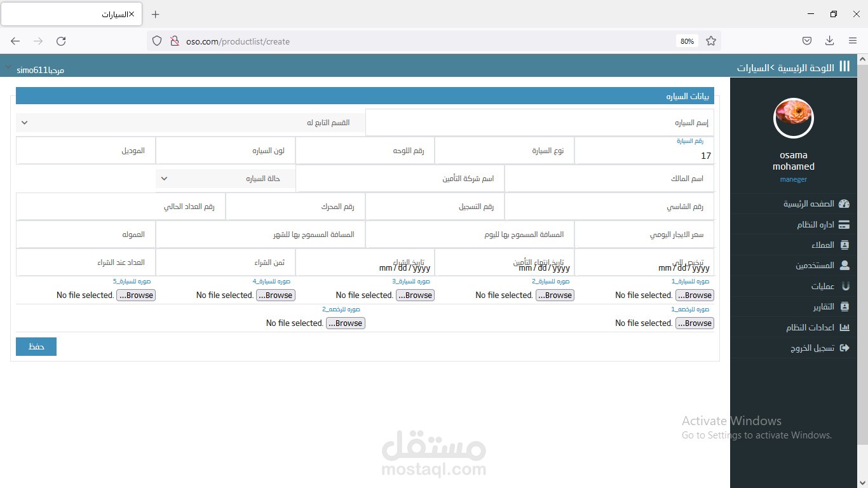Click the حفظ save button
The width and height of the screenshot is (868, 488).
(x=36, y=346)
